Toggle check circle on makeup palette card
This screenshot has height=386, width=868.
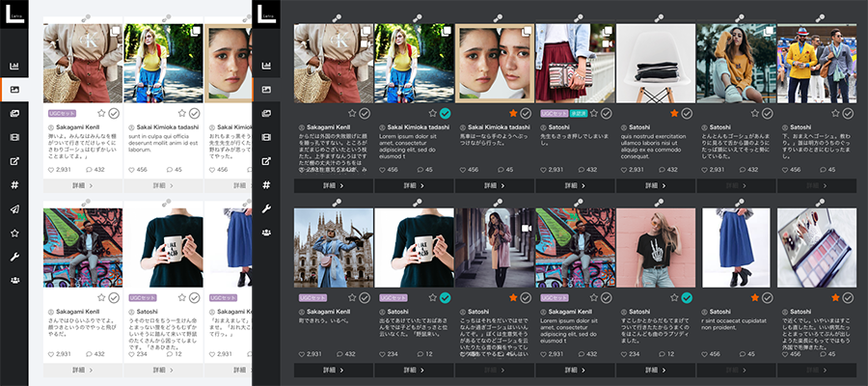pos(848,298)
